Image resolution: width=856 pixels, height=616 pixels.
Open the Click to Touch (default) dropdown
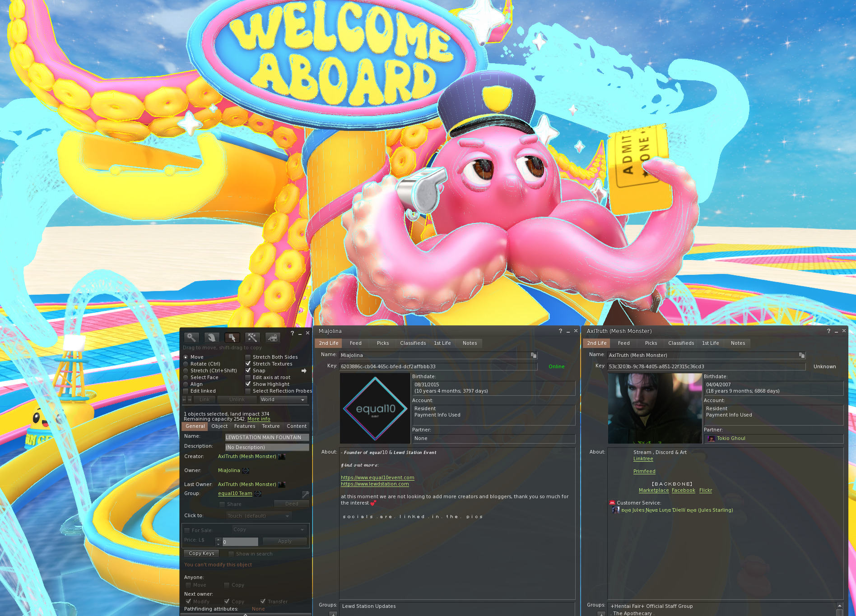click(259, 516)
